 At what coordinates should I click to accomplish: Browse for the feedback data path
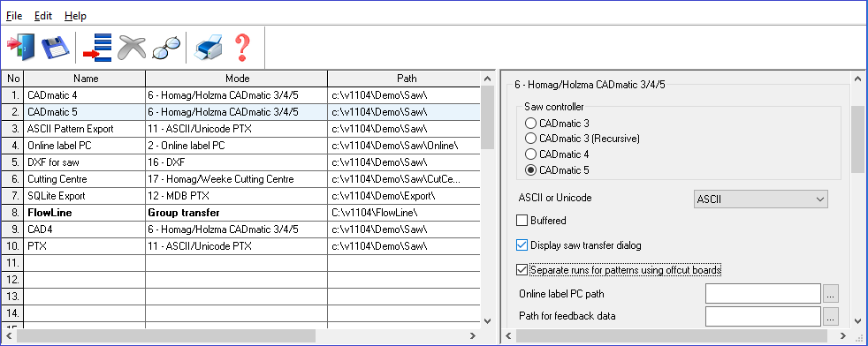[831, 317]
